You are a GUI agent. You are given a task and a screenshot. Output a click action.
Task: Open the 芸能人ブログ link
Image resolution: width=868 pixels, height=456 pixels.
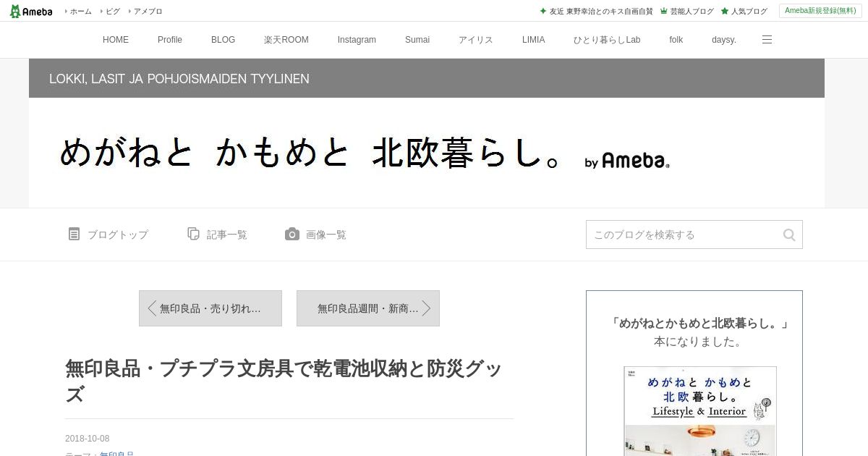(692, 11)
